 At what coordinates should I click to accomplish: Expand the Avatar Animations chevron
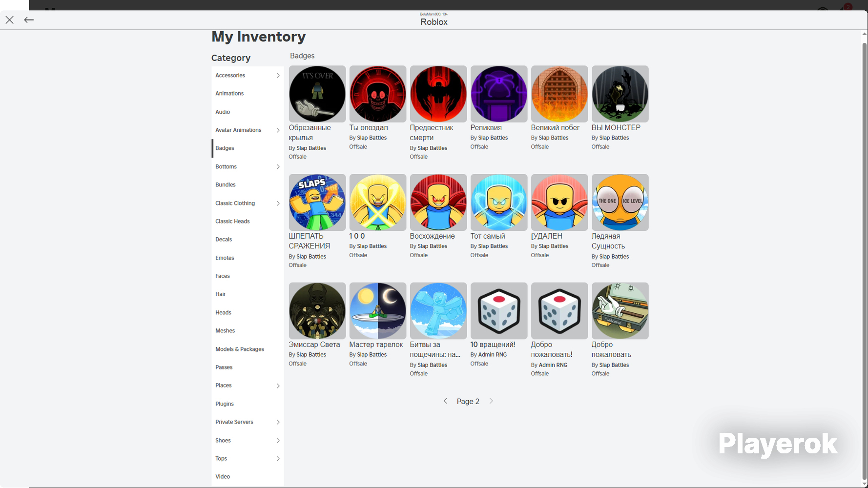[x=278, y=130]
